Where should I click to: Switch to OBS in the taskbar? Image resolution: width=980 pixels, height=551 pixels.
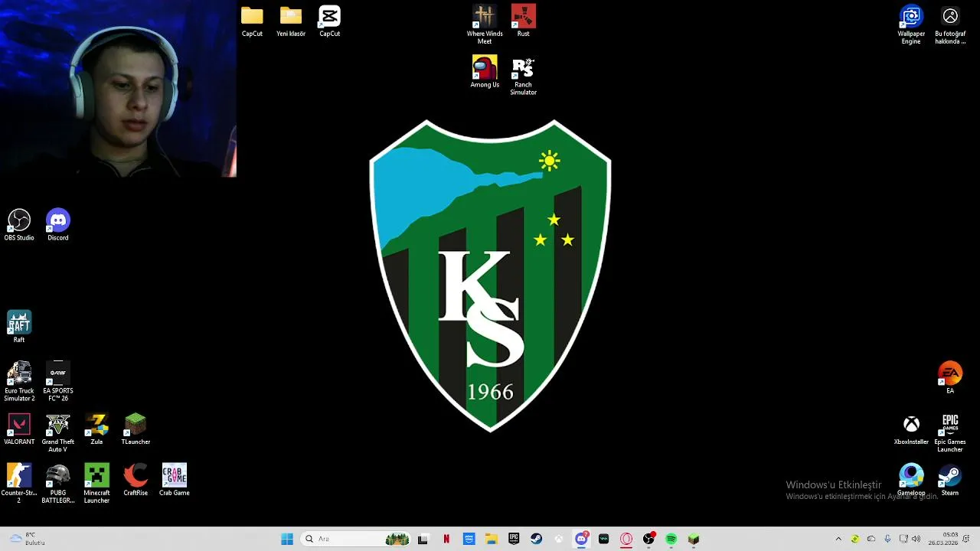click(648, 540)
